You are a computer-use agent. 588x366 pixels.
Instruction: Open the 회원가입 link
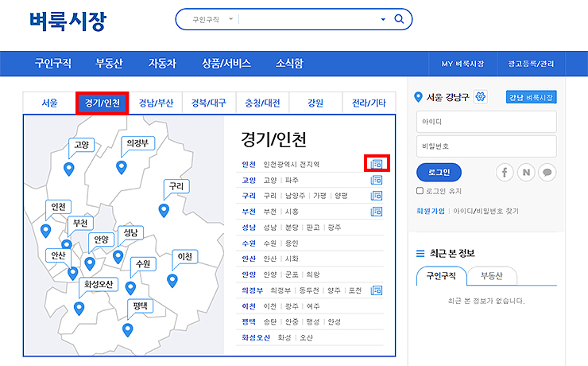(431, 211)
